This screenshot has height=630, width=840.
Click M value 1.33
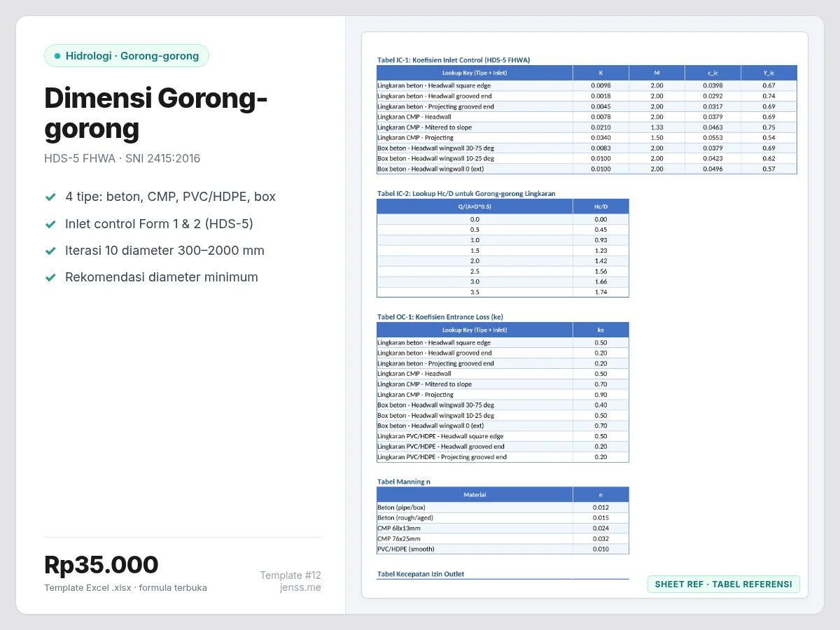tap(657, 127)
